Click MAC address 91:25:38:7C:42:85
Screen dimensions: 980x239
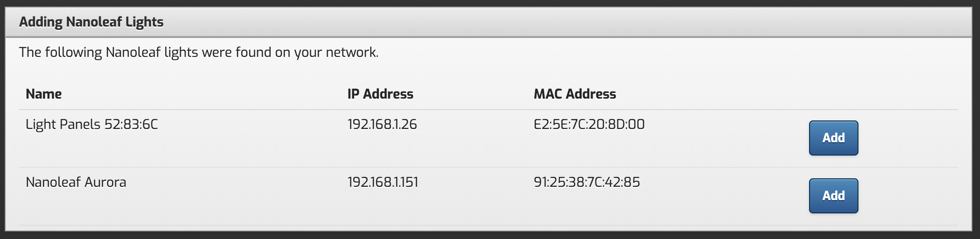pyautogui.click(x=587, y=182)
